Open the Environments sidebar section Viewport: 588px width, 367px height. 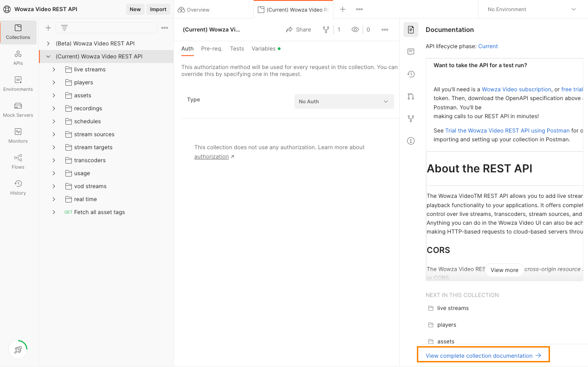(18, 84)
